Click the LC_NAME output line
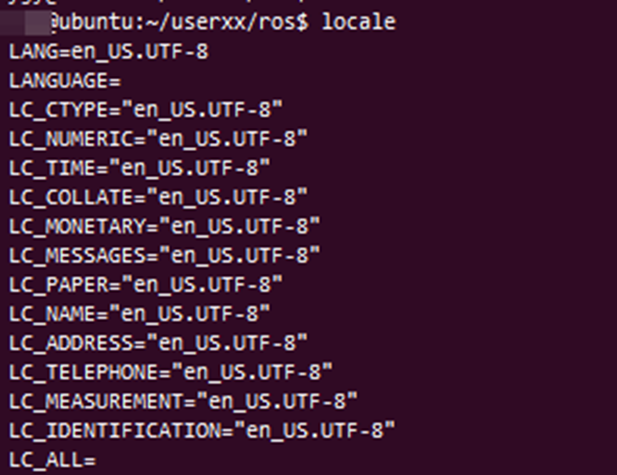Image resolution: width=617 pixels, height=475 pixels. [x=140, y=314]
